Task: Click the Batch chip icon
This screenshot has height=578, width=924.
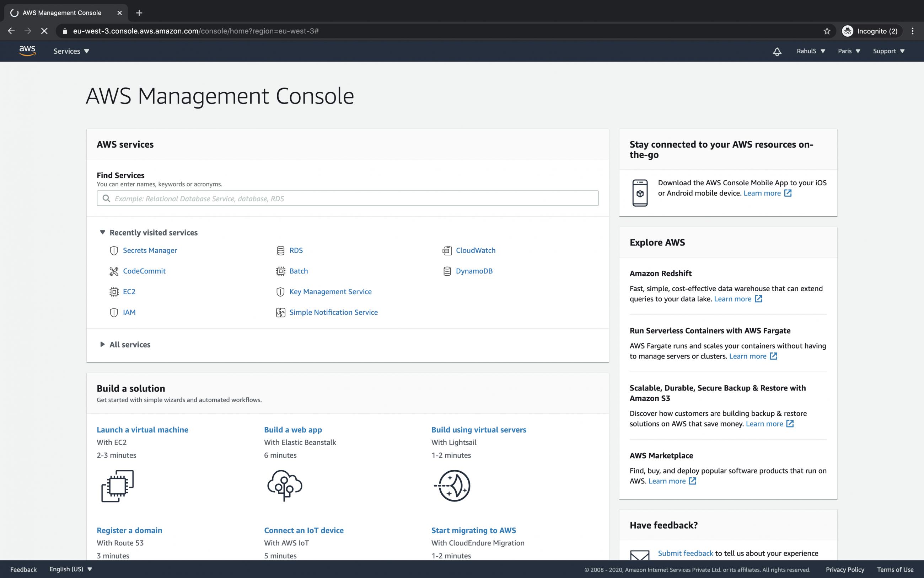Action: [281, 271]
